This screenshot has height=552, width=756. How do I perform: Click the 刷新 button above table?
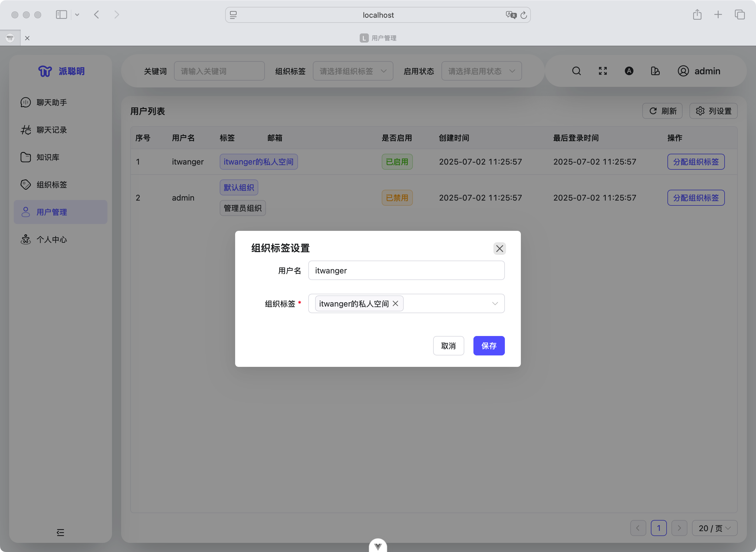point(662,111)
